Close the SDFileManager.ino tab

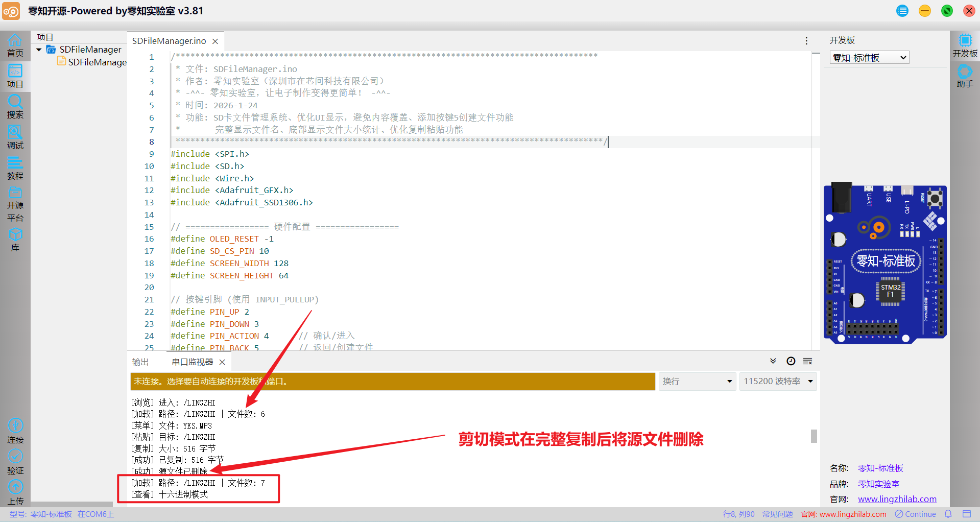[216, 41]
